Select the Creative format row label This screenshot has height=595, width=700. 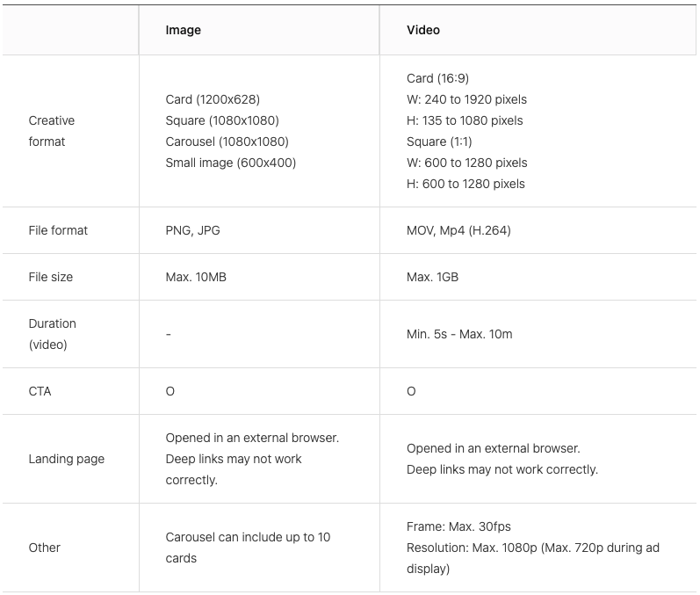(x=52, y=131)
